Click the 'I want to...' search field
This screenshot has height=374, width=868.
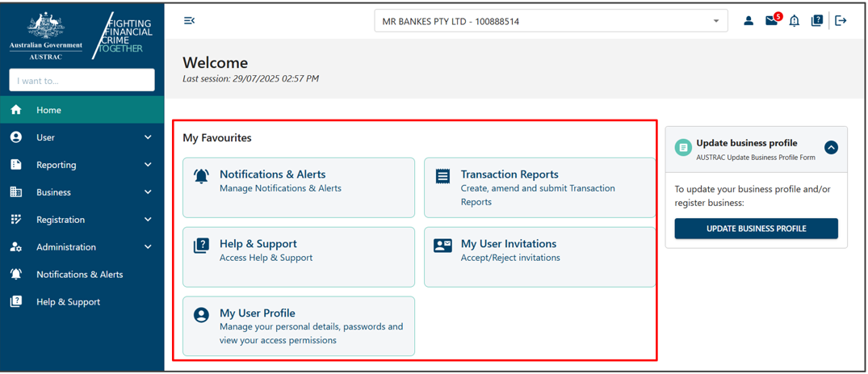82,80
